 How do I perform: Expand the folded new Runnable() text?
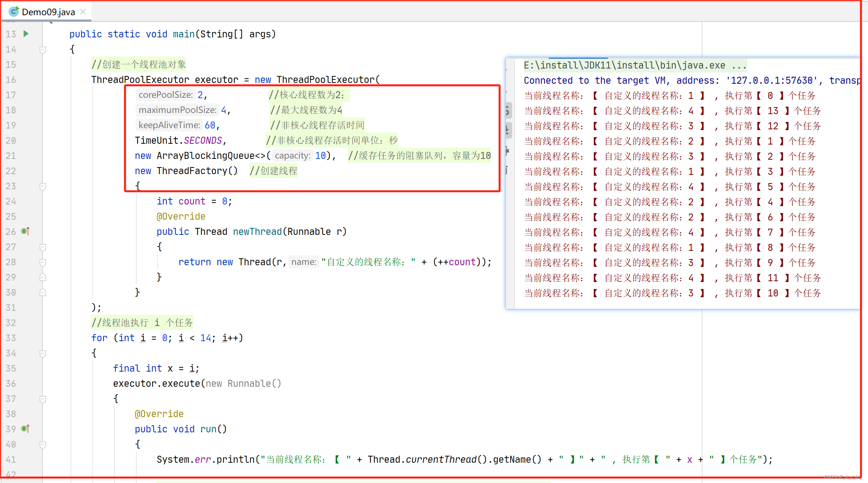(243, 384)
